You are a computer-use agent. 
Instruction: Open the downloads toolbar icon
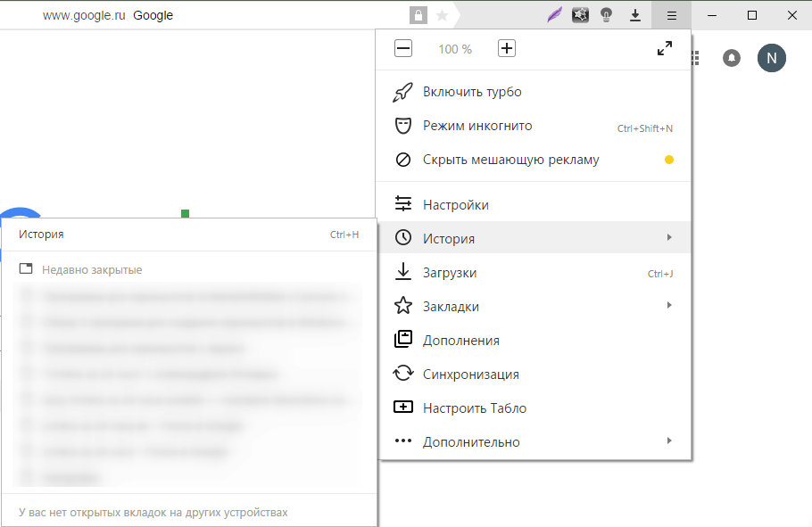(x=635, y=15)
